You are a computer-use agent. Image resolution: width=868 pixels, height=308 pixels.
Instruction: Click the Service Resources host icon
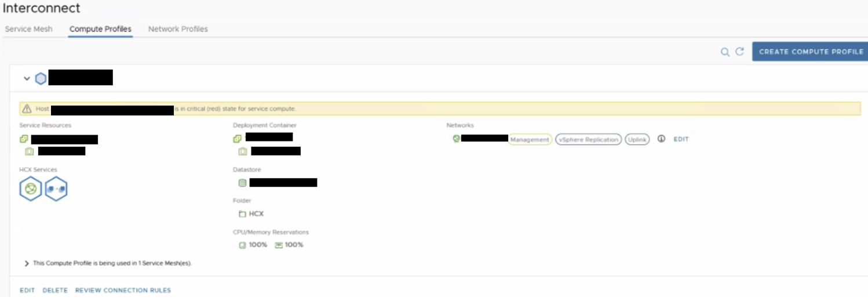pyautogui.click(x=29, y=151)
